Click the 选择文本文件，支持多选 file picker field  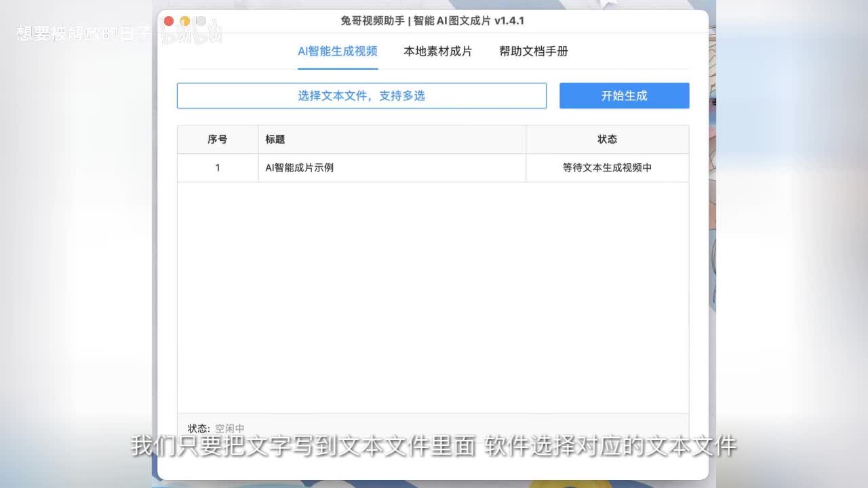pos(361,96)
